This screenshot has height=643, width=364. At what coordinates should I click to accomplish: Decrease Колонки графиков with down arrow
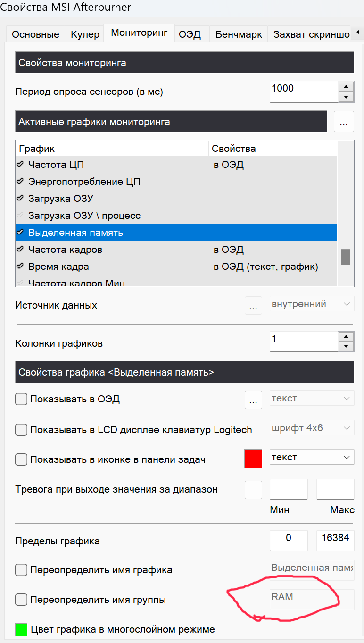point(346,347)
